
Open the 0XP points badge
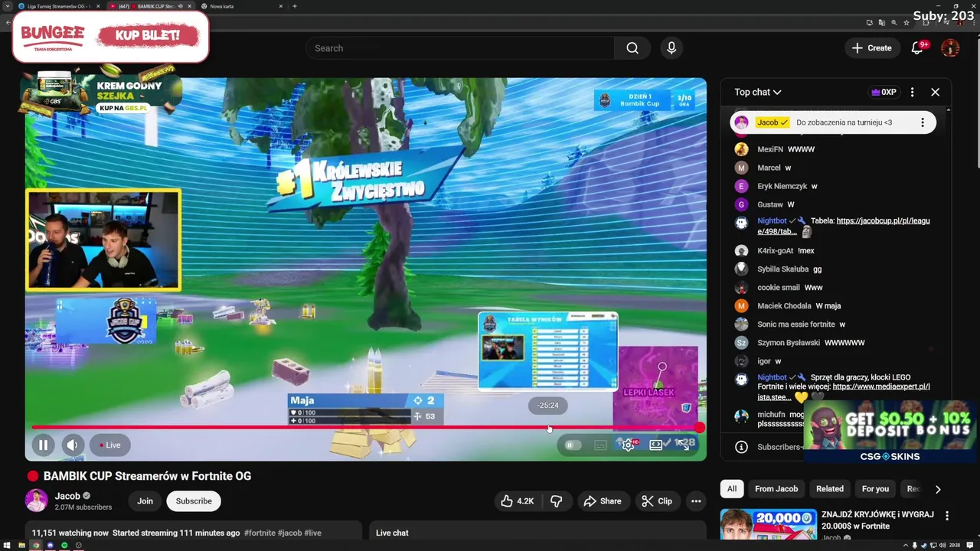click(884, 92)
